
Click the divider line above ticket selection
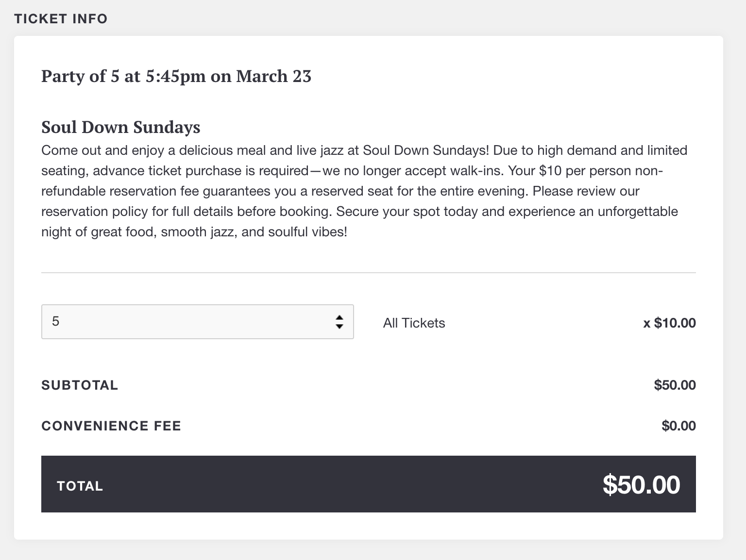pyautogui.click(x=368, y=273)
